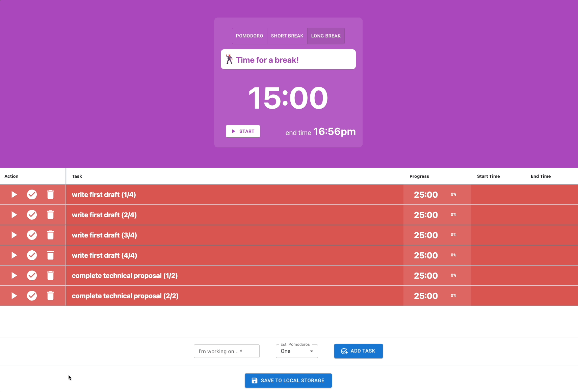
Task: Delete 'complete technical proposal (2/2)' task
Action: [x=50, y=296]
